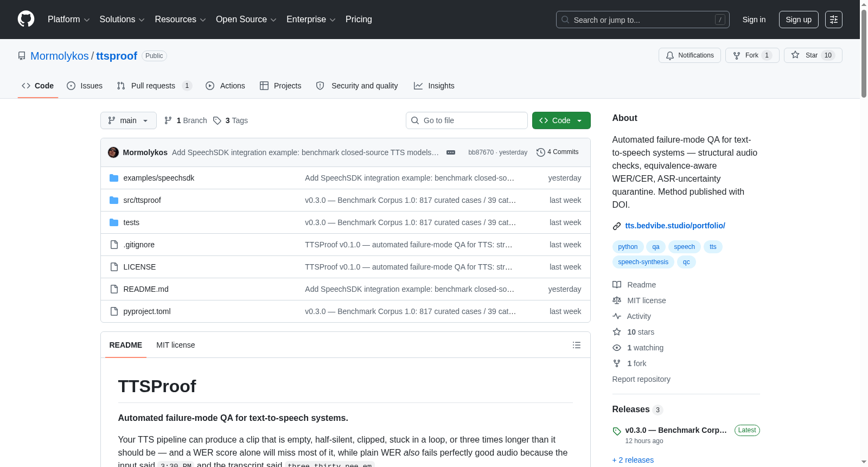Click the link icon beside portfolio URL

617,226
